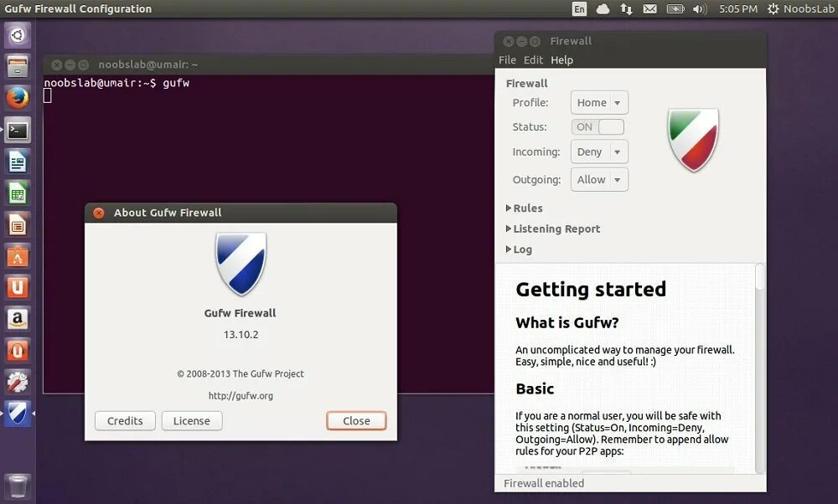
Task: Click the version text 13.10.2
Action: click(x=241, y=335)
